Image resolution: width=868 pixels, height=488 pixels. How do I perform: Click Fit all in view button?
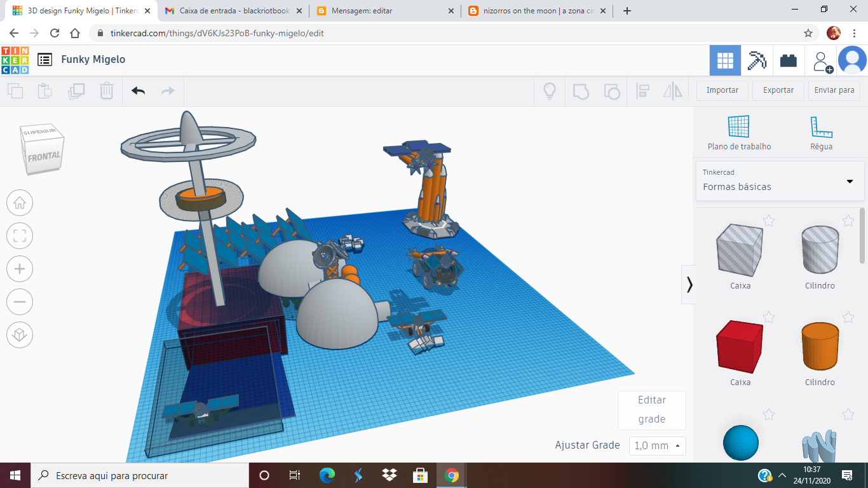pos(20,236)
